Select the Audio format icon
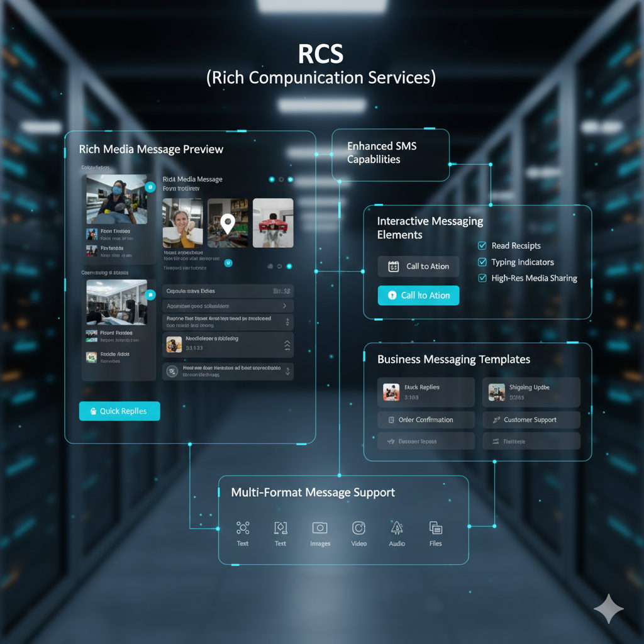 coord(397,528)
